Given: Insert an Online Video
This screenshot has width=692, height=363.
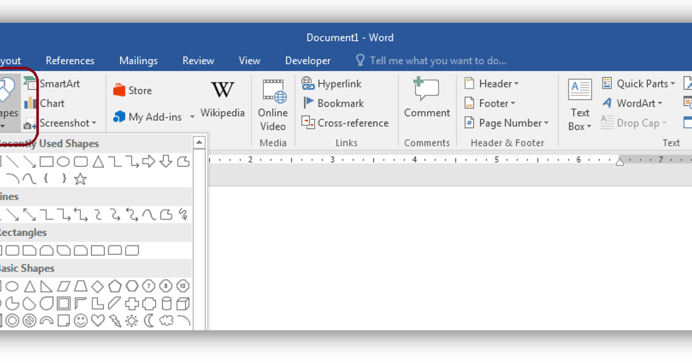Looking at the screenshot, I should [x=272, y=106].
